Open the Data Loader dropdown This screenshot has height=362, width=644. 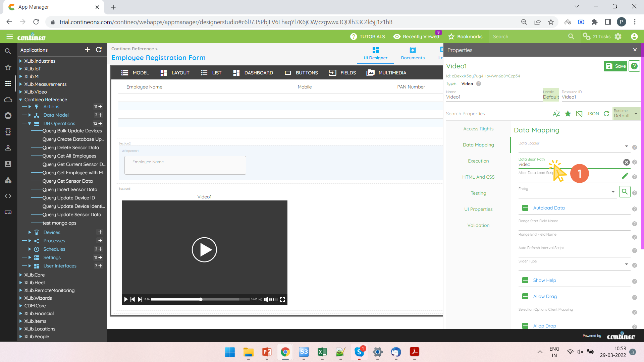point(626,146)
